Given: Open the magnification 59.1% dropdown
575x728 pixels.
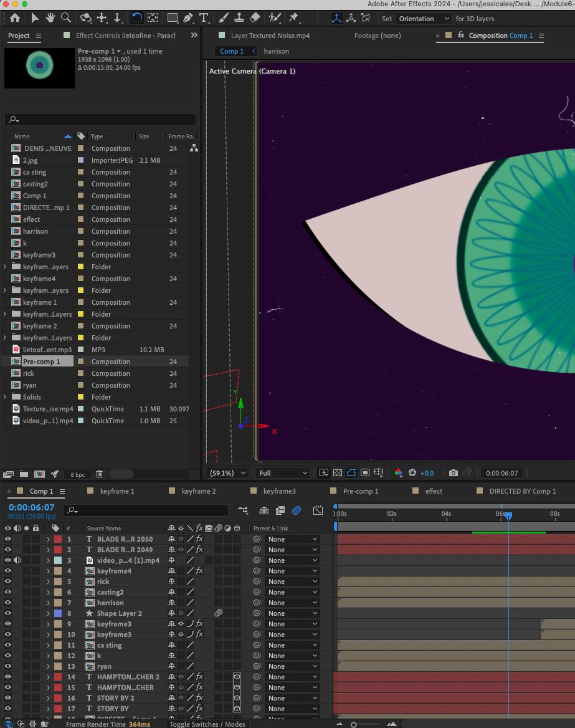Looking at the screenshot, I should 228,472.
